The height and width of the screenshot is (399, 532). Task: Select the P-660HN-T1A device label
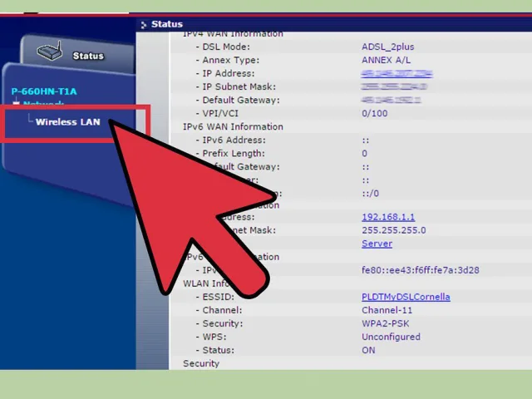[44, 91]
